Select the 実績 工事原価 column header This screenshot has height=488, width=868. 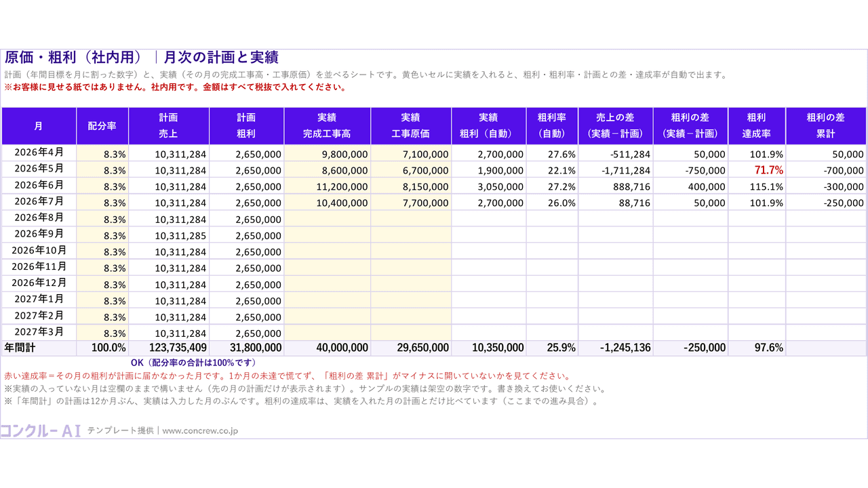(411, 125)
